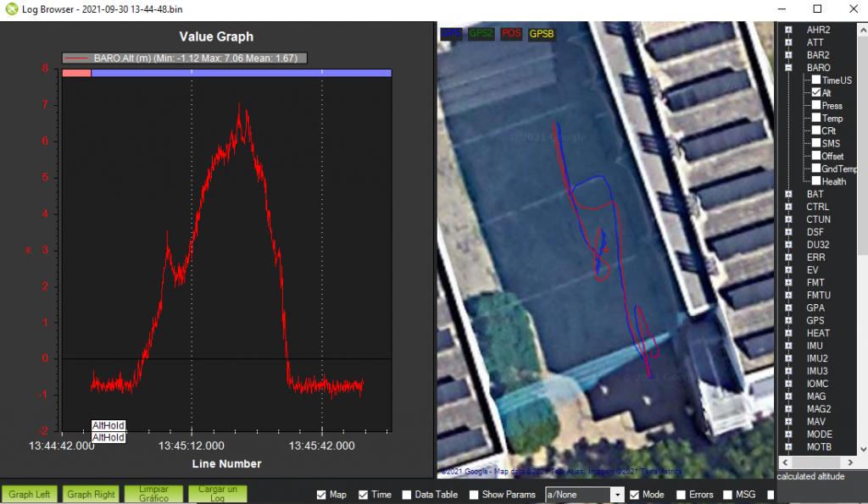The image size is (868, 504).
Task: Enable the Press checkbox under BARO
Action: click(815, 105)
